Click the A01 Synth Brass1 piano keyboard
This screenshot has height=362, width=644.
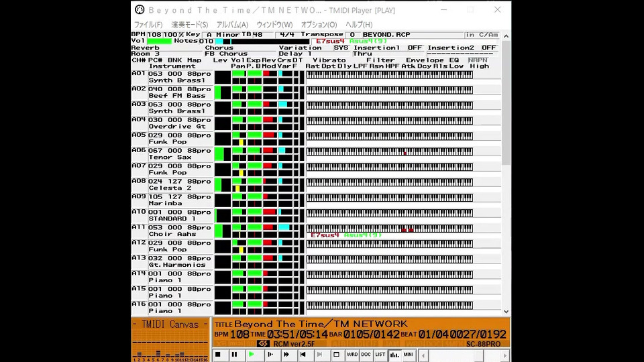389,74
